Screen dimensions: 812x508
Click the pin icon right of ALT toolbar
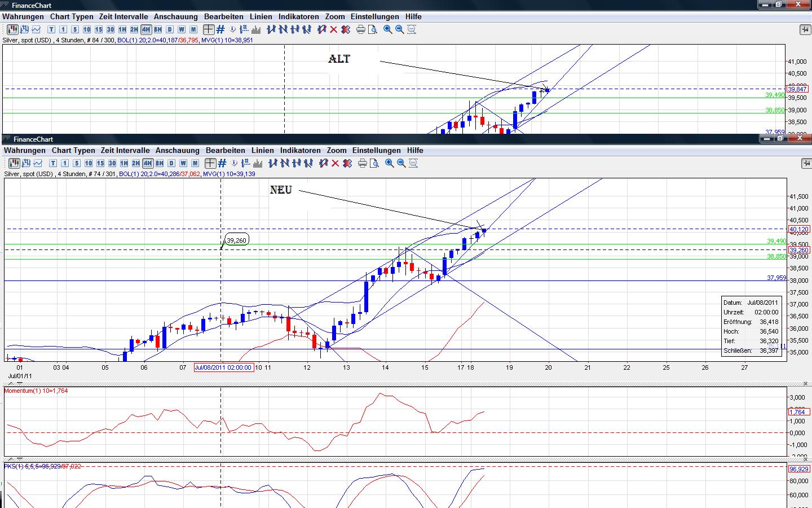pyautogui.click(x=805, y=29)
